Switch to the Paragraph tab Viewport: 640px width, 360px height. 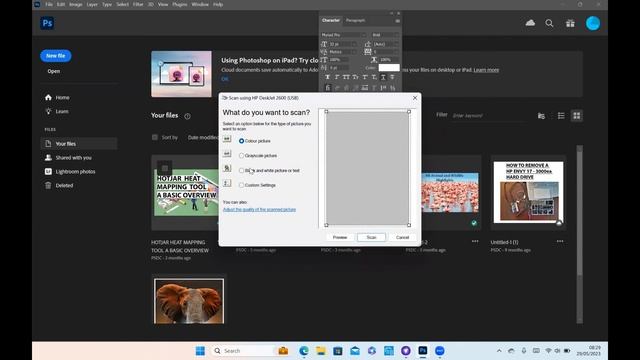tap(356, 20)
